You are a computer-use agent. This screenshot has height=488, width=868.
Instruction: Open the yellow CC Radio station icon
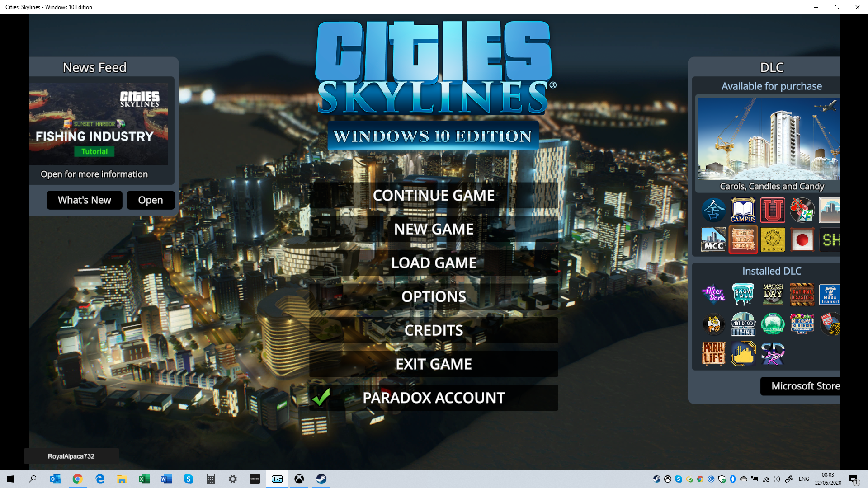tap(773, 239)
